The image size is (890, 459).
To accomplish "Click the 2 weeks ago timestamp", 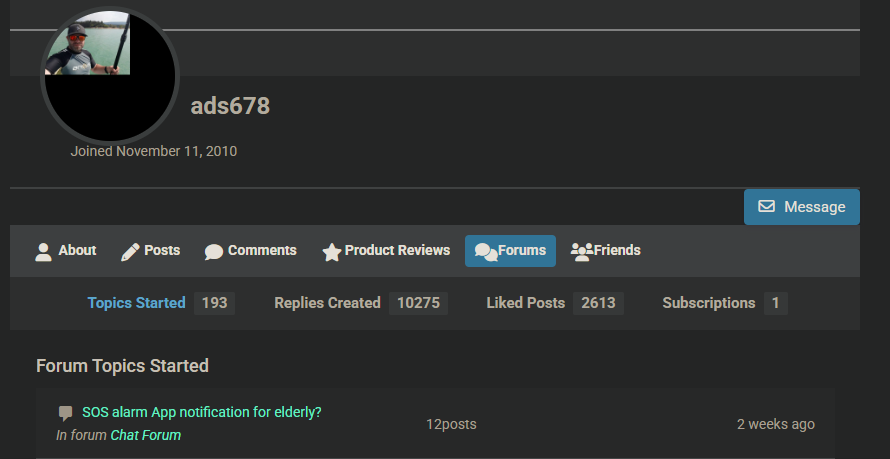I will tap(775, 424).
